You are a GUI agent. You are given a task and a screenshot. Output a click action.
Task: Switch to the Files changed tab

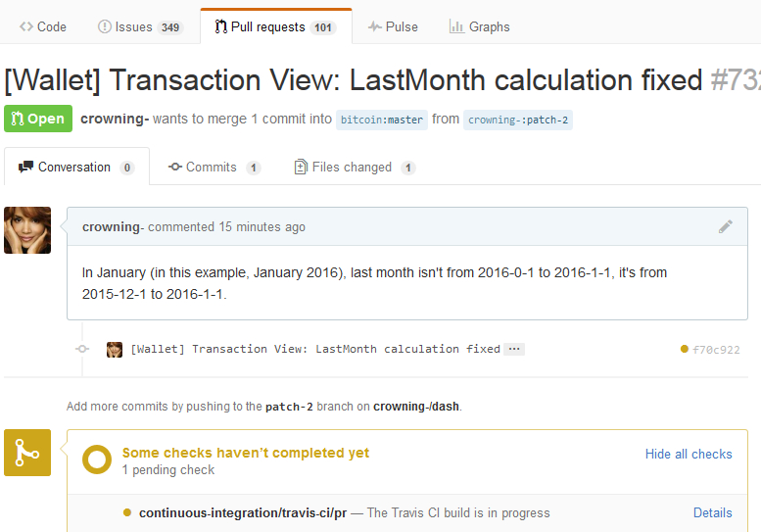point(355,168)
